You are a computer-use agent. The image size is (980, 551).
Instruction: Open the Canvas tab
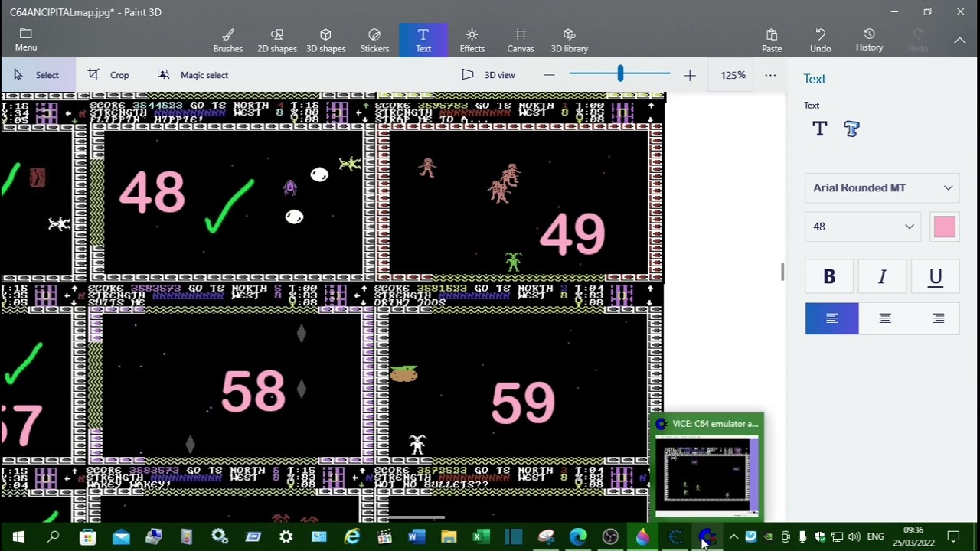click(521, 41)
